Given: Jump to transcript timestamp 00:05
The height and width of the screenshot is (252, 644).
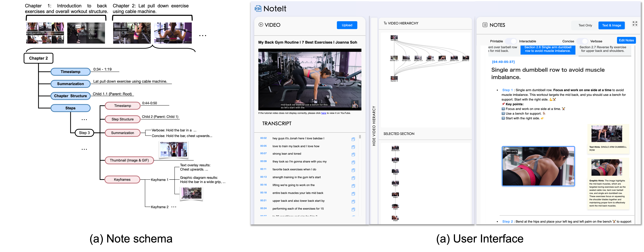Looking at the screenshot, I should click(263, 146).
